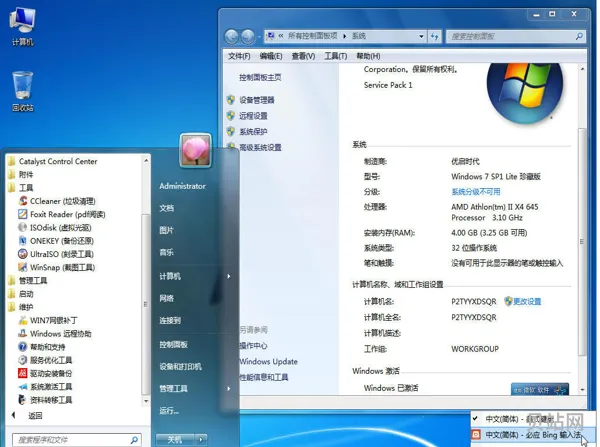Open 性能信息和工具 link
600x447 pixels.
(x=264, y=377)
